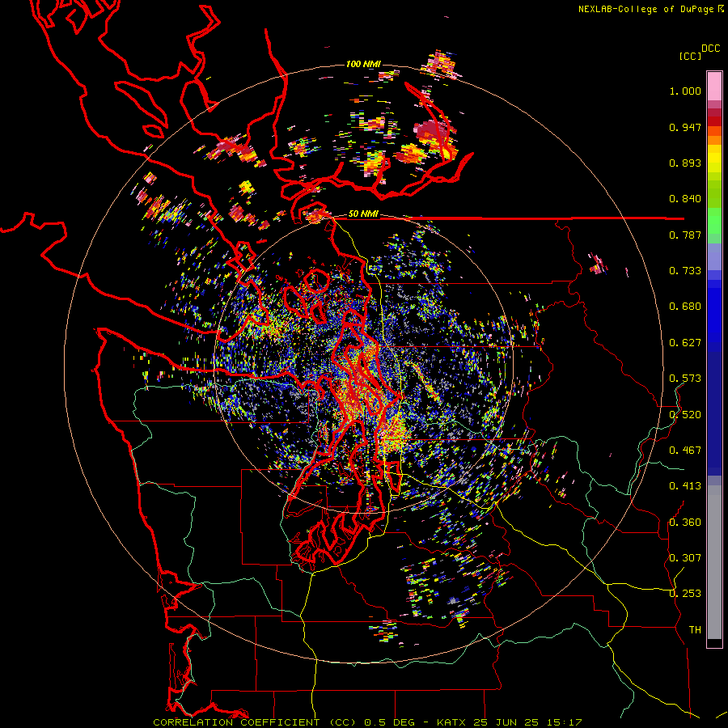This screenshot has height=728, width=728.
Task: Click the 0.467 color scale value
Action: 685,451
